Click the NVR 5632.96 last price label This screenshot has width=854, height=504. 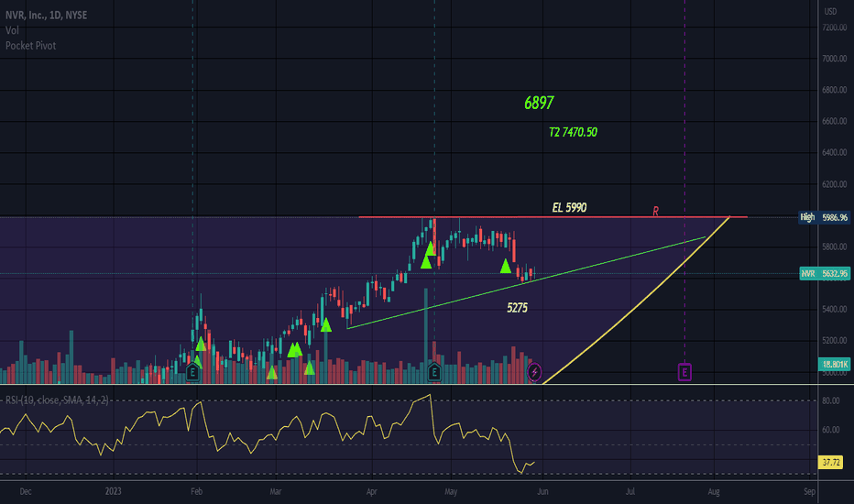[825, 273]
